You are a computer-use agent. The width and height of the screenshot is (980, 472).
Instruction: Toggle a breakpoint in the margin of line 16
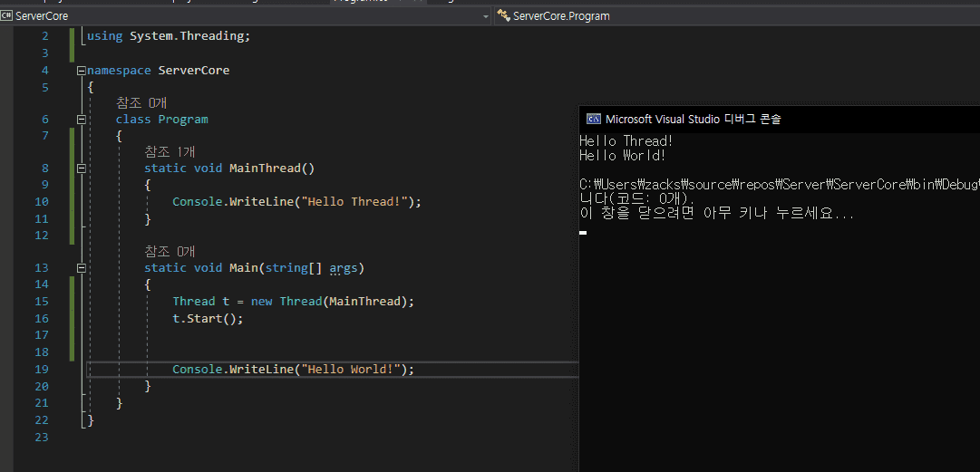[x=7, y=319]
